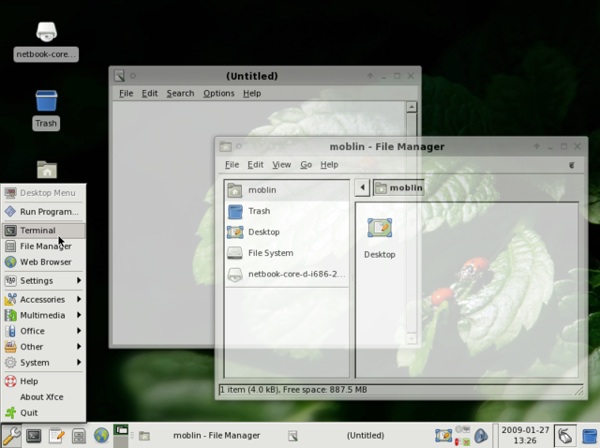Open the View menu in File Manager

(x=282, y=165)
